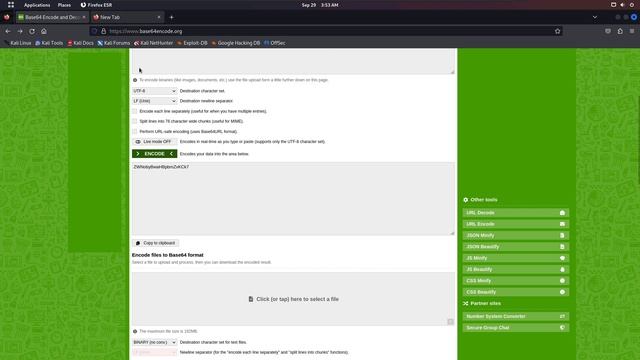Enable Encode each line separately checkbox
The height and width of the screenshot is (360, 640).
coord(135,111)
